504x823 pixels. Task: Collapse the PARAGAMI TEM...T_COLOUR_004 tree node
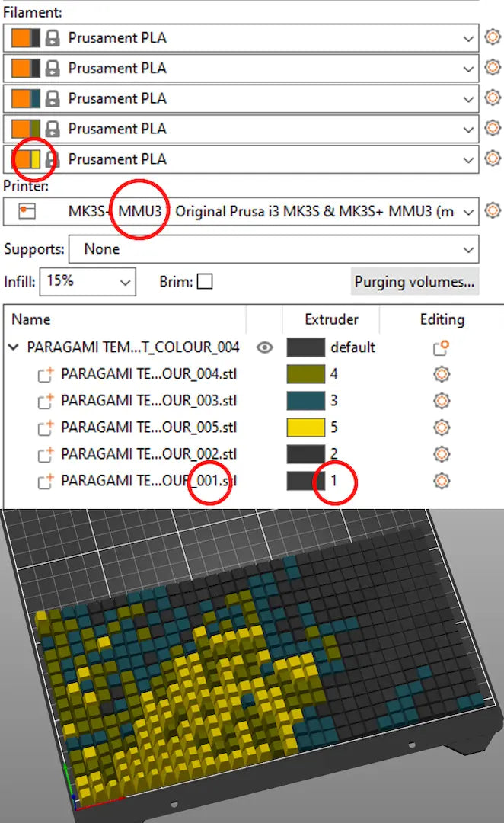point(14,347)
